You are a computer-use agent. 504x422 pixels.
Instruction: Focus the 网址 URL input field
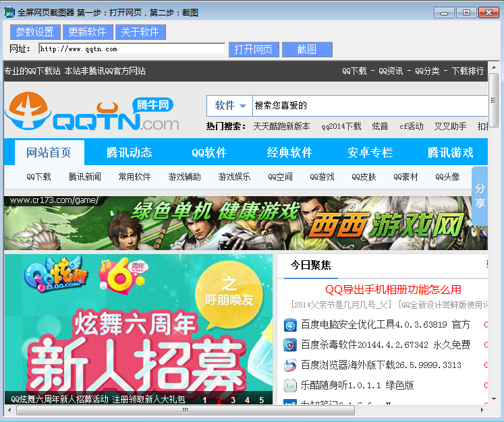[132, 49]
